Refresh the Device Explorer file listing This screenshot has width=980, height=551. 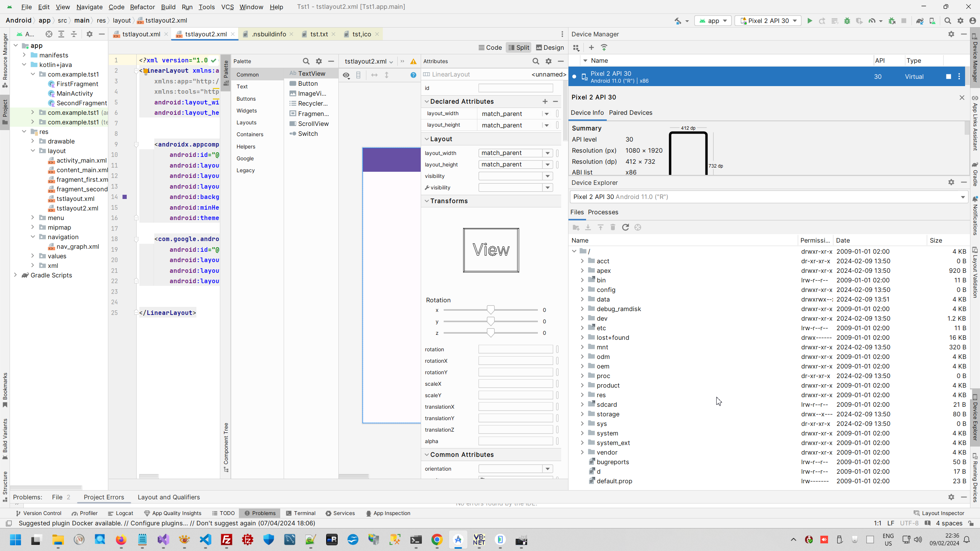coord(626,227)
